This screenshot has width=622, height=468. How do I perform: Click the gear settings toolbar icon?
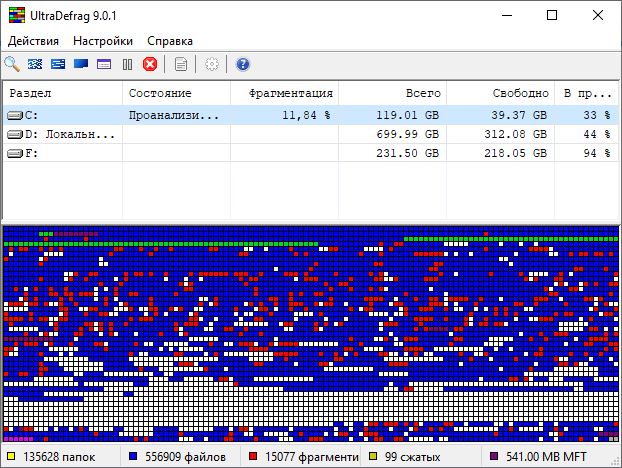tap(211, 65)
